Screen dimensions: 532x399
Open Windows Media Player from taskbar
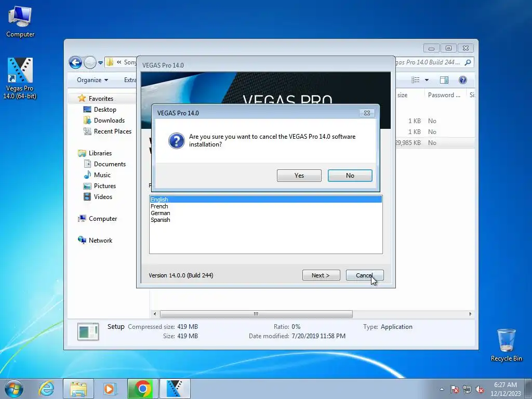click(x=110, y=389)
